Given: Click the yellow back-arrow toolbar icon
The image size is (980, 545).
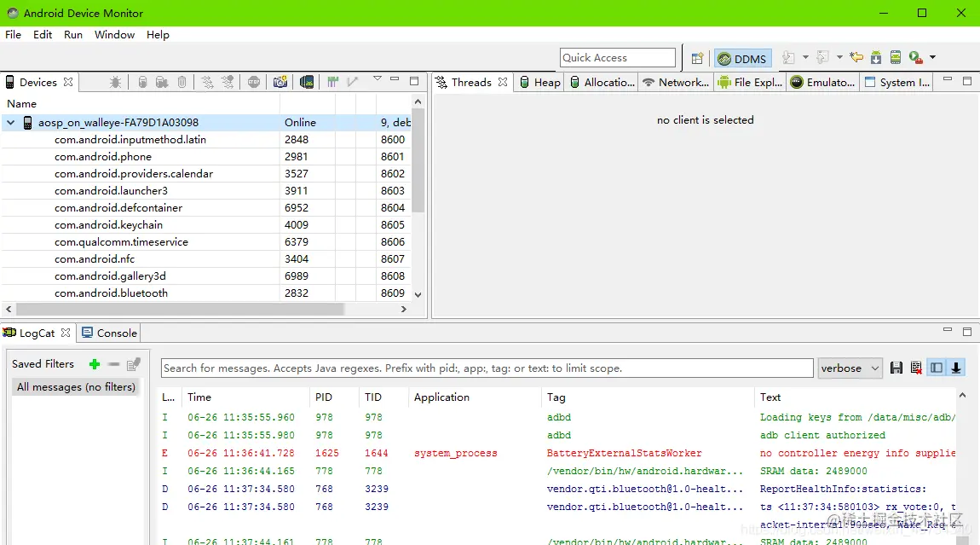Looking at the screenshot, I should coord(856,57).
